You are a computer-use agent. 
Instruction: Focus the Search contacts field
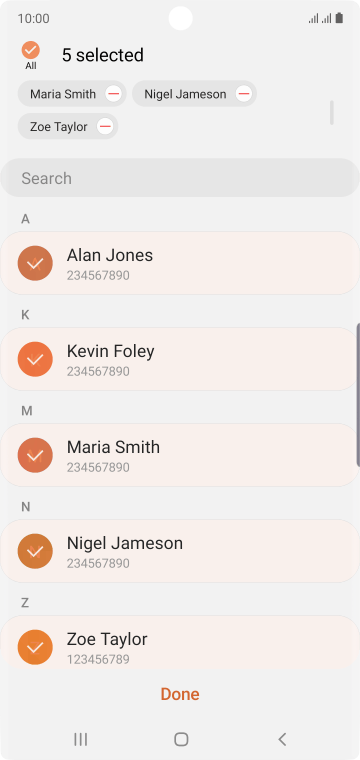point(180,178)
